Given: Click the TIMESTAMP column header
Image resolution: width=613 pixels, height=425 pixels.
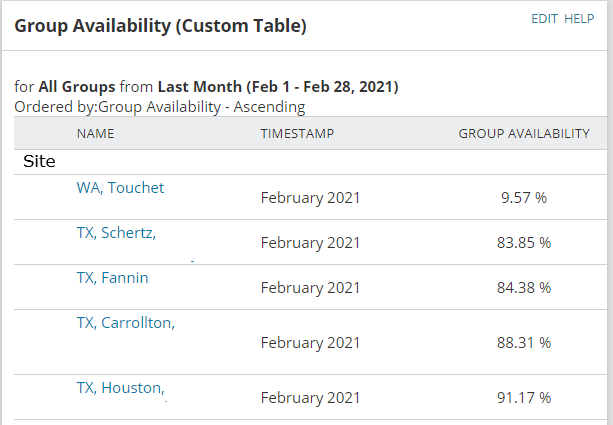Looking at the screenshot, I should click(297, 133).
